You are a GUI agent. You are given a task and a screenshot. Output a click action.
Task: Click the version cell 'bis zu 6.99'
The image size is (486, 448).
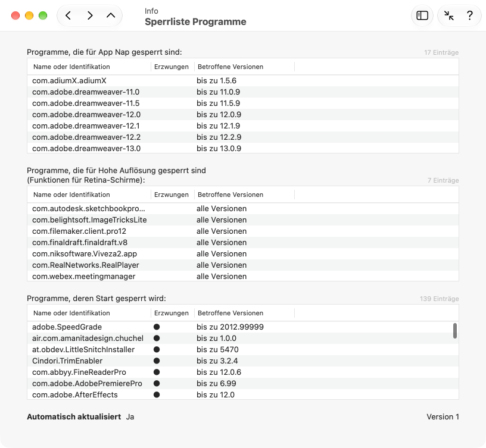tap(216, 383)
